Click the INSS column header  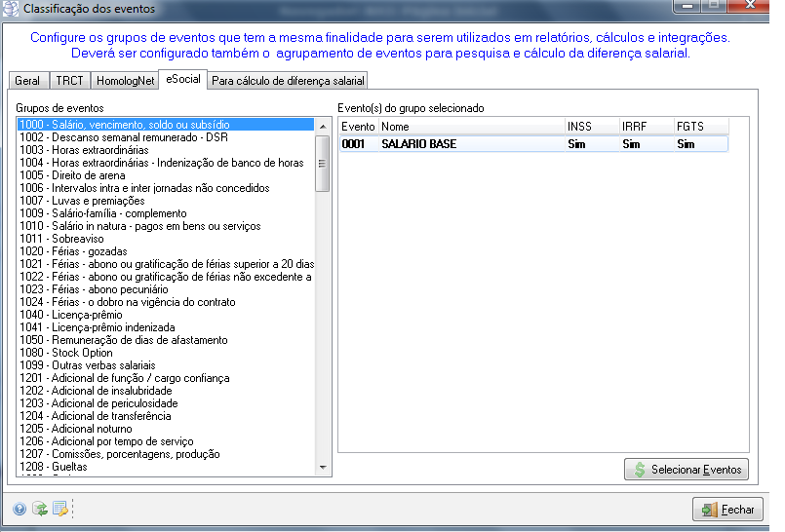click(591, 127)
